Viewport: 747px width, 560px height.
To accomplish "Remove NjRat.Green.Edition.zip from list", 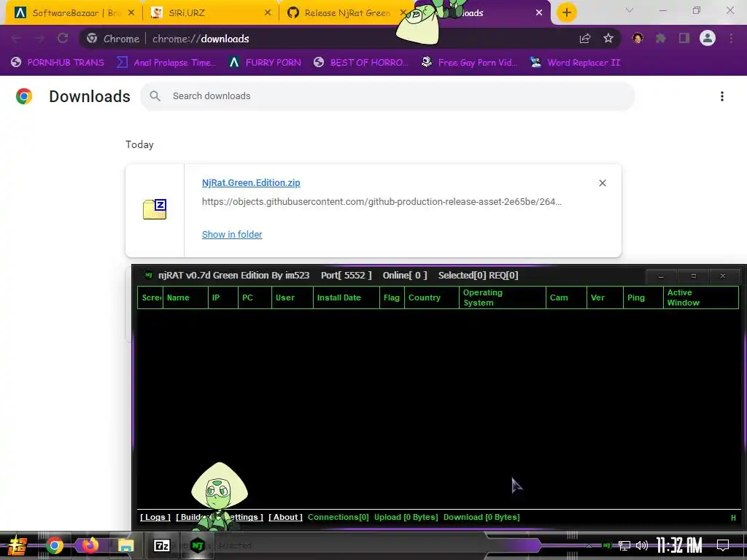I will click(602, 183).
